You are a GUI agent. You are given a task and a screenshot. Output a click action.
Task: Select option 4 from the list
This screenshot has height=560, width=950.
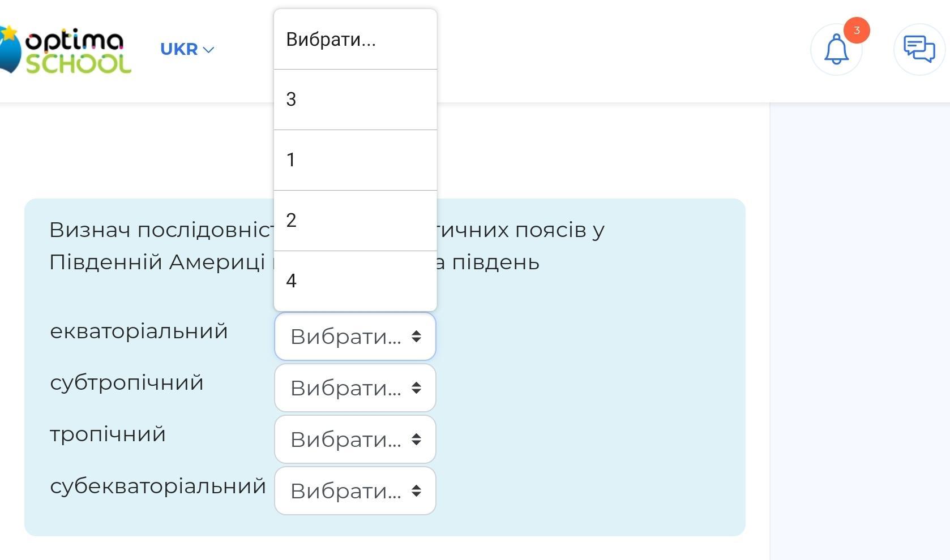click(x=355, y=281)
